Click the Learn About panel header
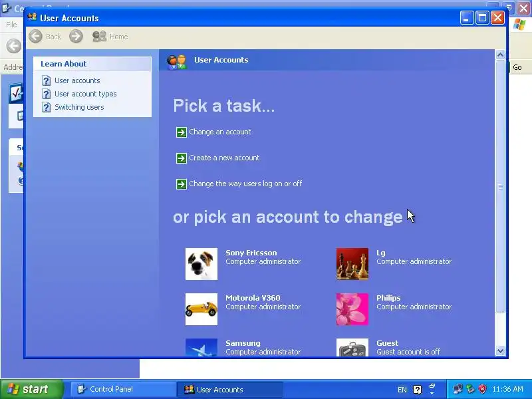 (92, 64)
